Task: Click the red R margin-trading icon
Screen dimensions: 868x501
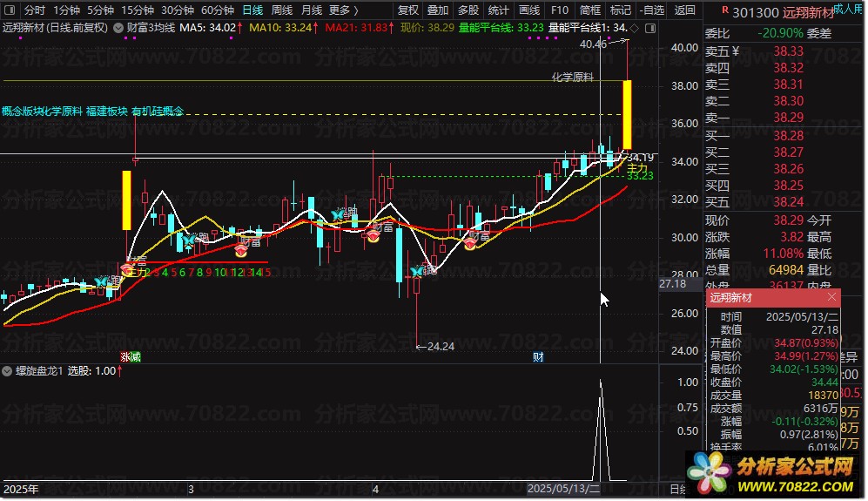Action: click(724, 10)
